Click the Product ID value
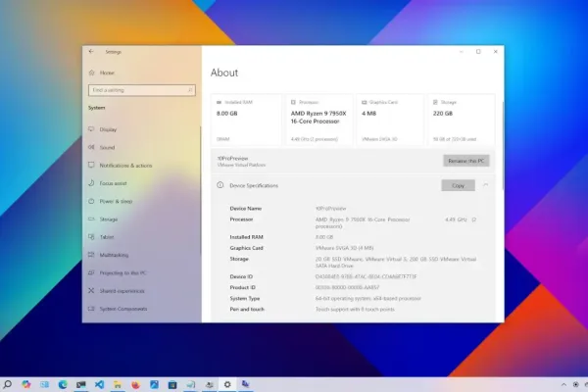 tap(347, 288)
